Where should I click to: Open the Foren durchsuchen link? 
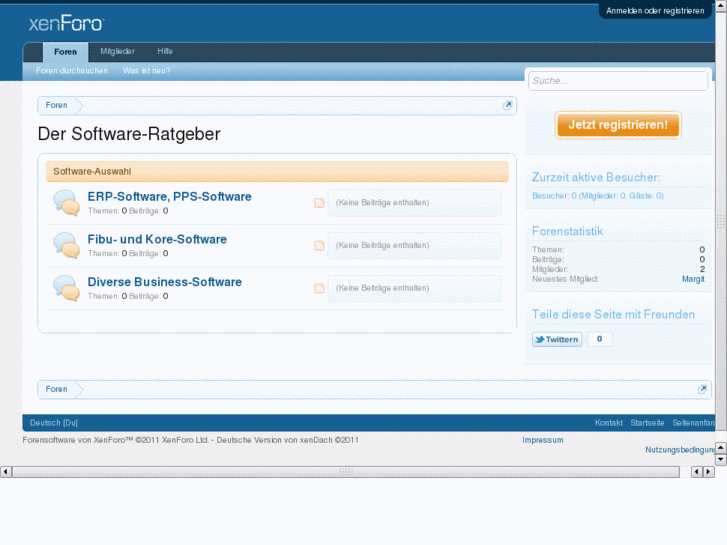point(72,71)
